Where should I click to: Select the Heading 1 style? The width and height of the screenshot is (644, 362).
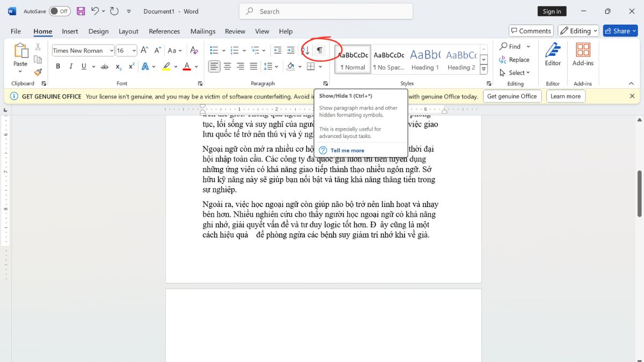(425, 58)
